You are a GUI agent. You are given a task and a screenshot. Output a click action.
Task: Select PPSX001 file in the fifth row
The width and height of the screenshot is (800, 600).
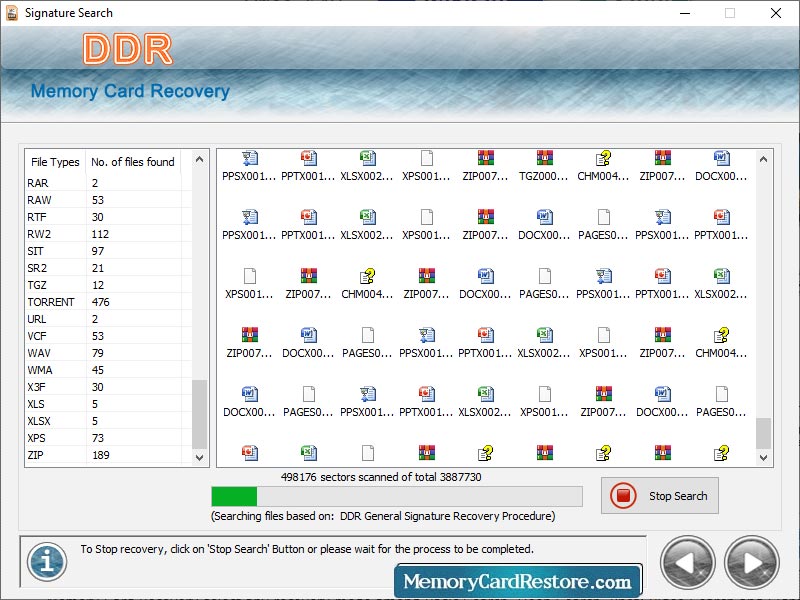(367, 402)
